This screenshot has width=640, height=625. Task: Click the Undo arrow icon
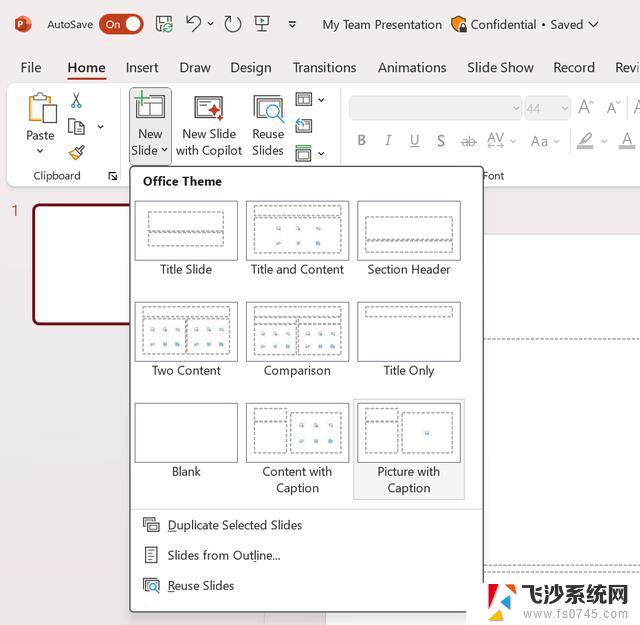[x=193, y=24]
